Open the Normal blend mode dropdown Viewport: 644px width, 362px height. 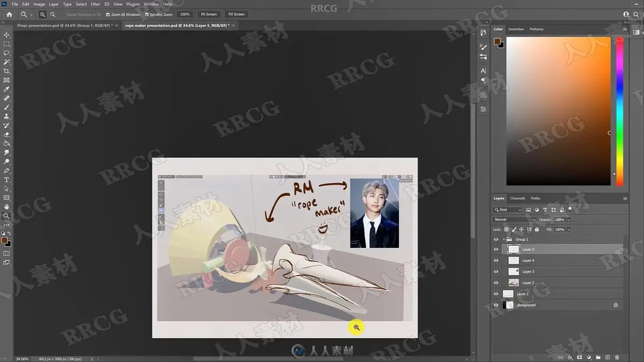515,219
